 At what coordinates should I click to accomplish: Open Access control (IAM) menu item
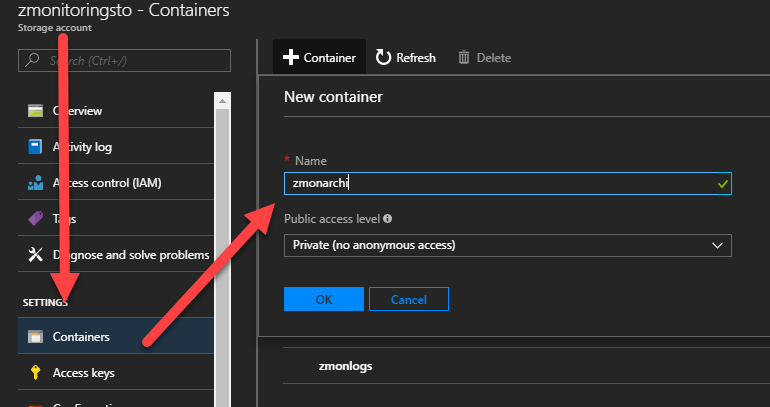pos(116,183)
